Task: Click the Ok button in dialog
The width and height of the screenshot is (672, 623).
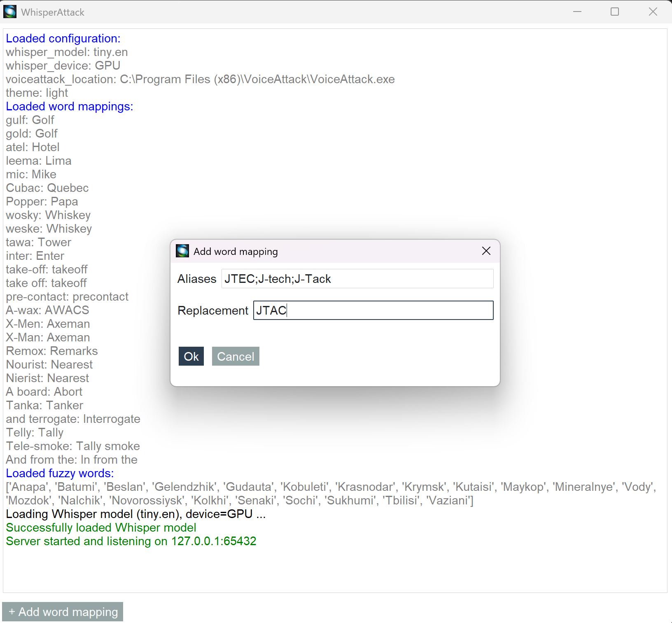Action: click(191, 356)
